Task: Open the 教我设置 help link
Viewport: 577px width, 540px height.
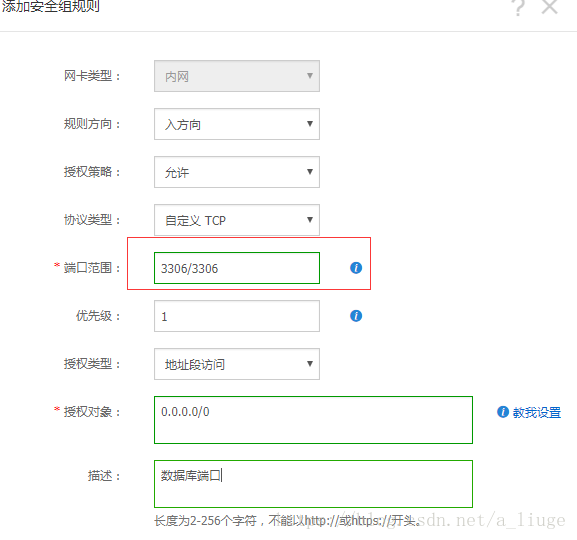Action: [x=537, y=413]
